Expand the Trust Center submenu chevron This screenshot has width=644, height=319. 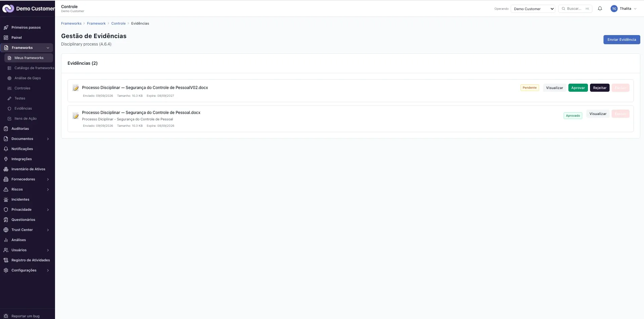tap(48, 230)
